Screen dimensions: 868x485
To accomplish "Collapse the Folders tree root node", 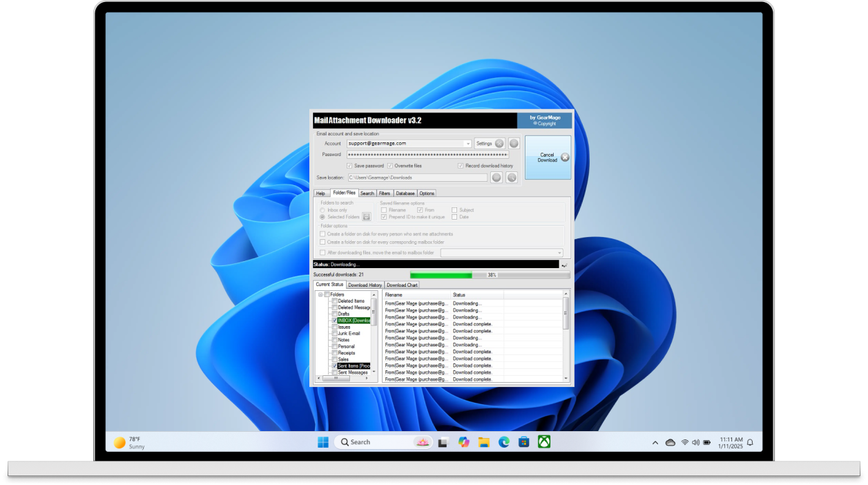I will click(320, 295).
